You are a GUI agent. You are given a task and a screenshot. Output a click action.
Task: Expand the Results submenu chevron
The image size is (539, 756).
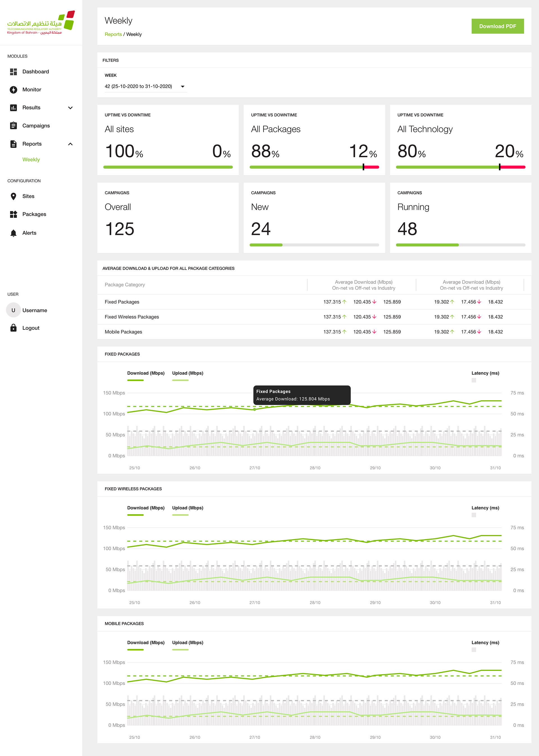(x=70, y=108)
